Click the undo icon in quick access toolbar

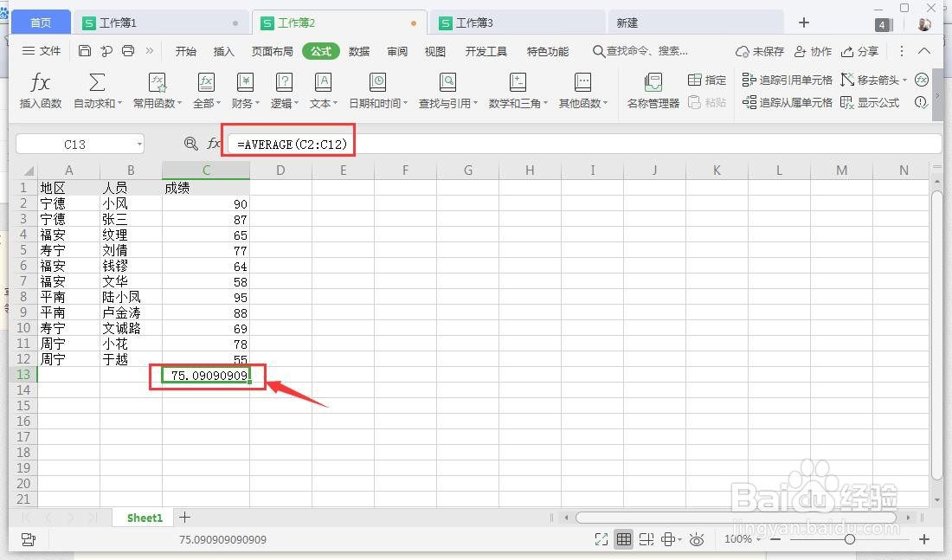point(106,51)
